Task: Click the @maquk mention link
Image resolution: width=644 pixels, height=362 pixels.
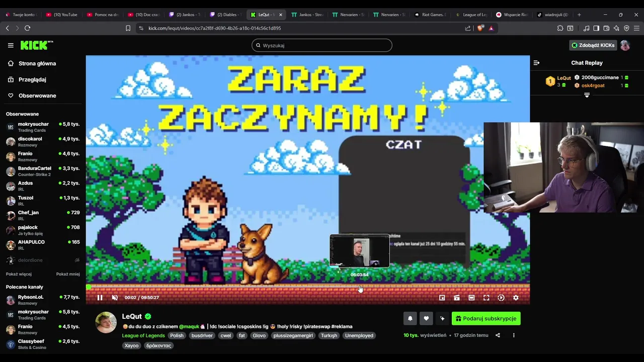Action: pyautogui.click(x=189, y=326)
